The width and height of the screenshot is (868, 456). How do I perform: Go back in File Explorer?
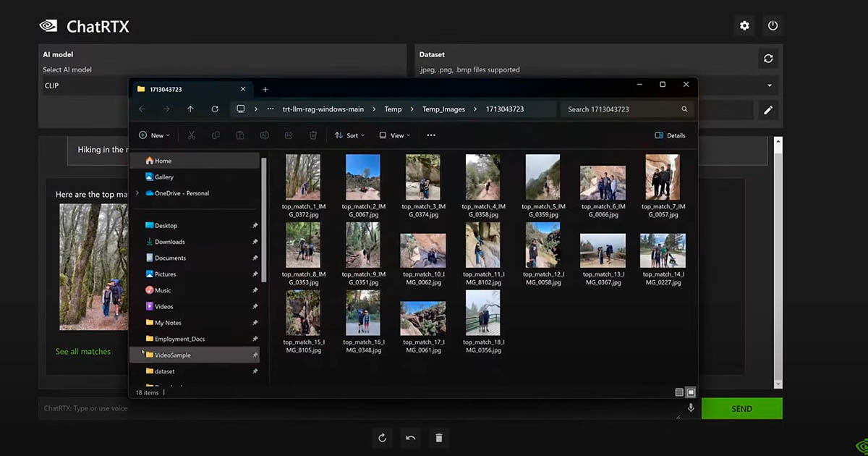[x=142, y=109]
